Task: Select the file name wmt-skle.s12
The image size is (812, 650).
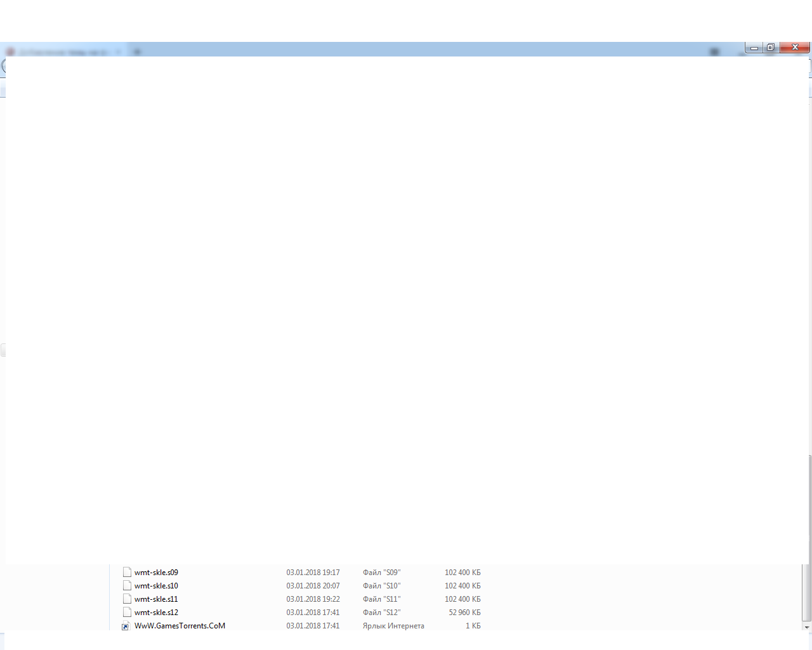Action: (x=156, y=613)
